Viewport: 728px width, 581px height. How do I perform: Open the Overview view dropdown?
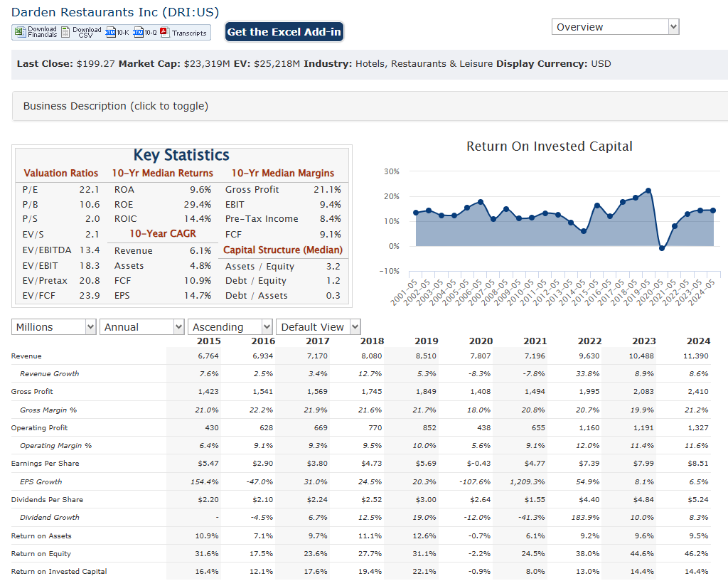(615, 27)
